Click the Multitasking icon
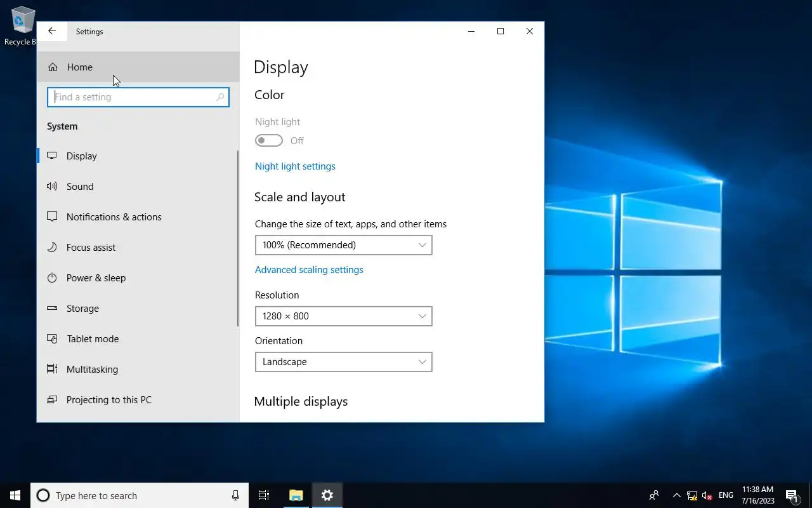Image resolution: width=812 pixels, height=508 pixels. point(52,369)
